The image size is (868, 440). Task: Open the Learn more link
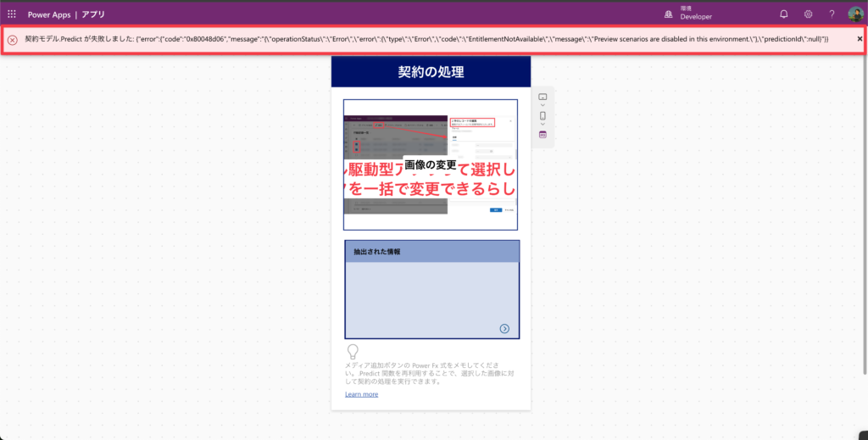(361, 394)
